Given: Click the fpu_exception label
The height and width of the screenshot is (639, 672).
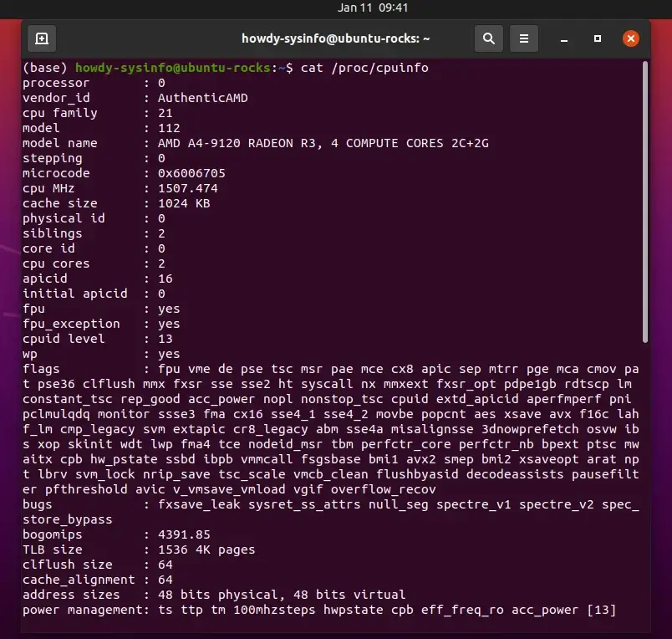Looking at the screenshot, I should pyautogui.click(x=71, y=324).
